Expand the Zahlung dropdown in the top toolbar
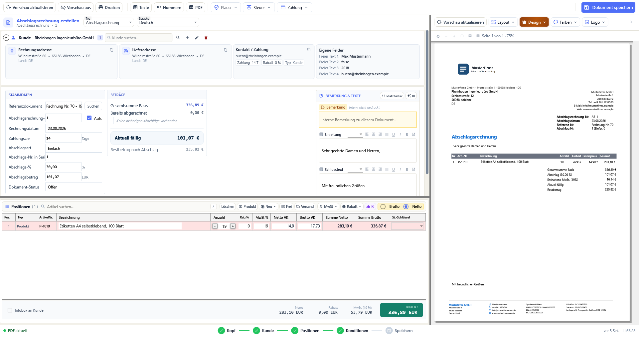The height and width of the screenshot is (349, 644). pyautogui.click(x=294, y=7)
